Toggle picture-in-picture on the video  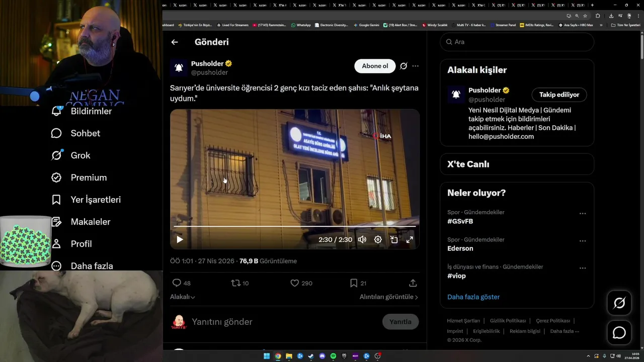pyautogui.click(x=394, y=240)
